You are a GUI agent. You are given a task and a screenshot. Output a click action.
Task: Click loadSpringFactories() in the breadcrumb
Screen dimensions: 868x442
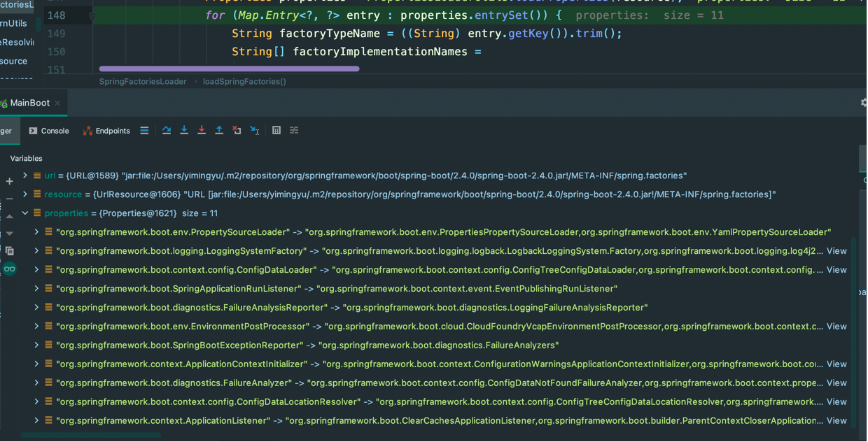[244, 82]
